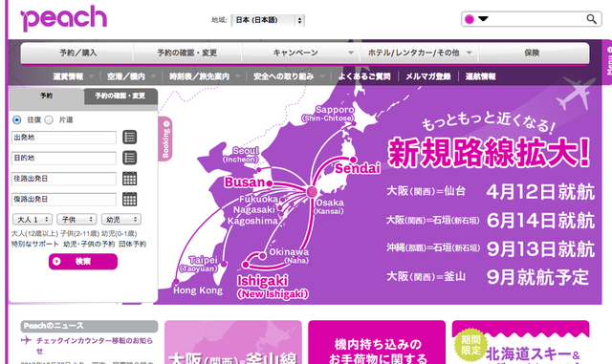The height and width of the screenshot is (364, 612).
Task: Open the 子供 children dropdown
Action: click(76, 220)
